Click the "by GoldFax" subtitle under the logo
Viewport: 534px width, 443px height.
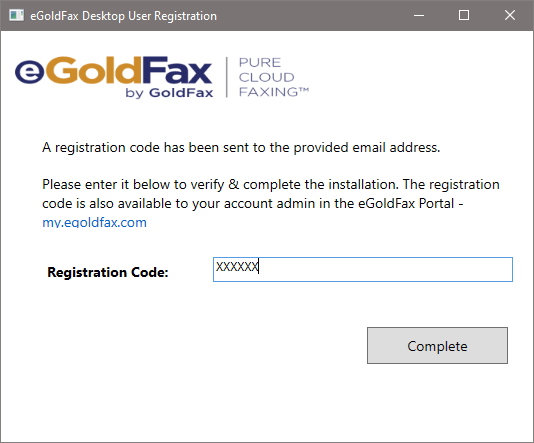(x=169, y=93)
